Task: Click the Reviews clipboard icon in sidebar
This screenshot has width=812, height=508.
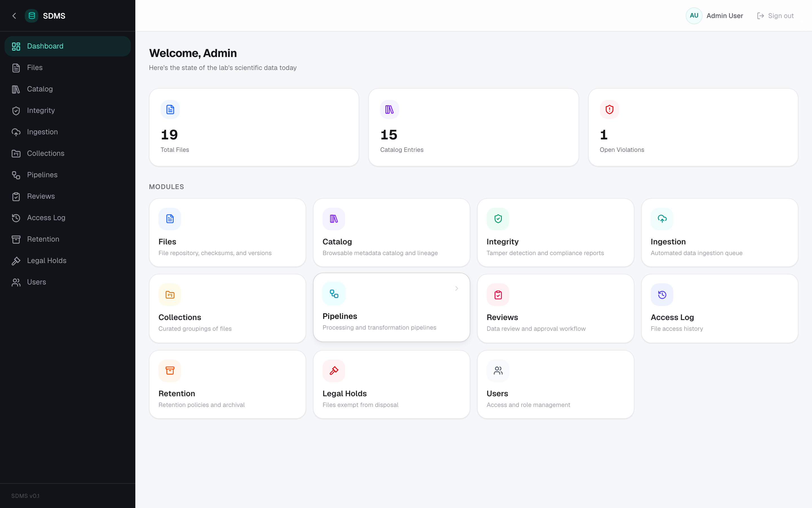Action: click(x=16, y=196)
